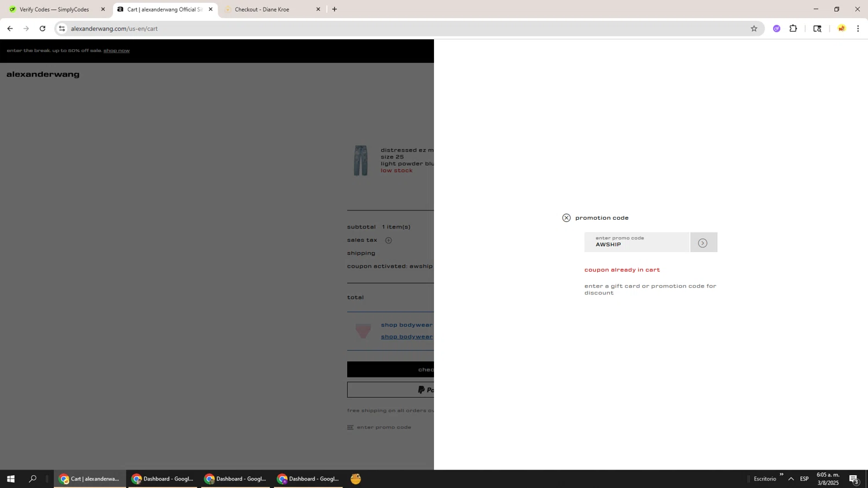
Task: Open the Chrome profile avatar
Action: pyautogui.click(x=841, y=28)
